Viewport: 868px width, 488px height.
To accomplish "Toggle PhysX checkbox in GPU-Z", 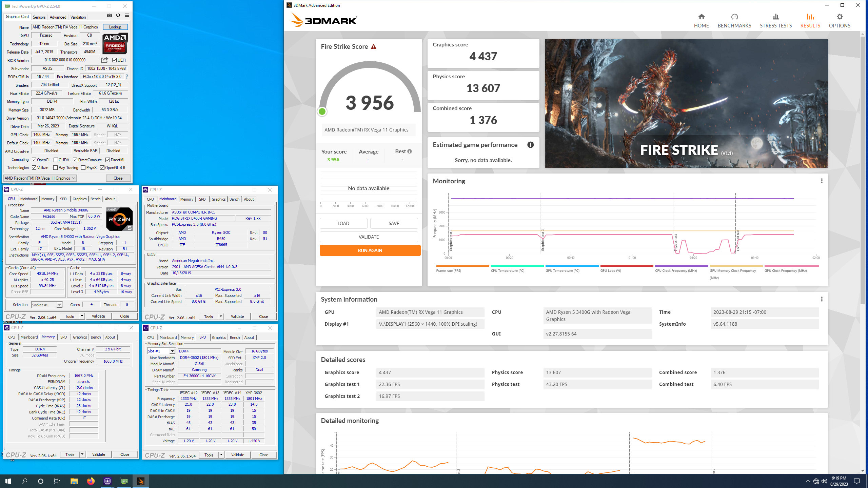I will tap(83, 168).
